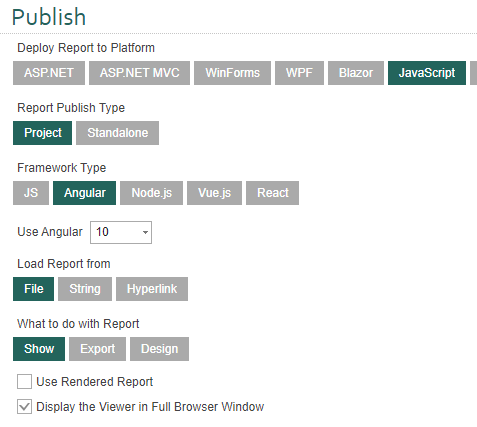The image size is (477, 427).
Task: Click the Publish heading
Action: pos(49,17)
